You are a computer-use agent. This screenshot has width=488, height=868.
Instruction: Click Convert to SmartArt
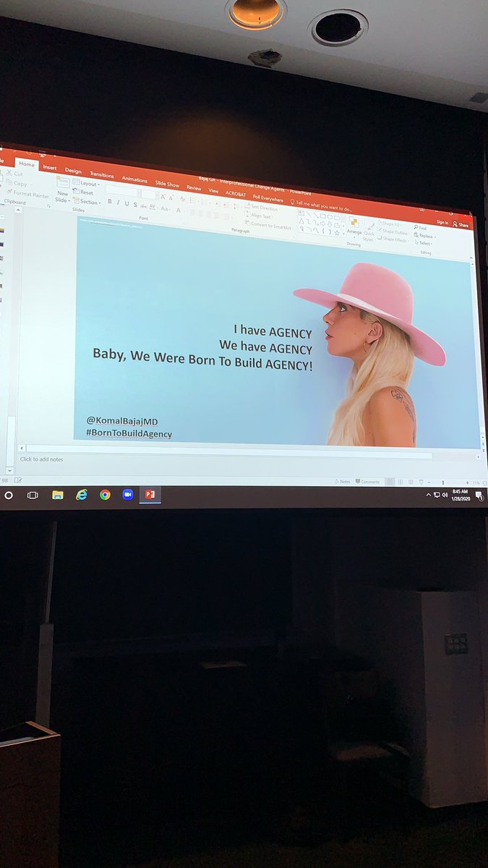[x=269, y=226]
